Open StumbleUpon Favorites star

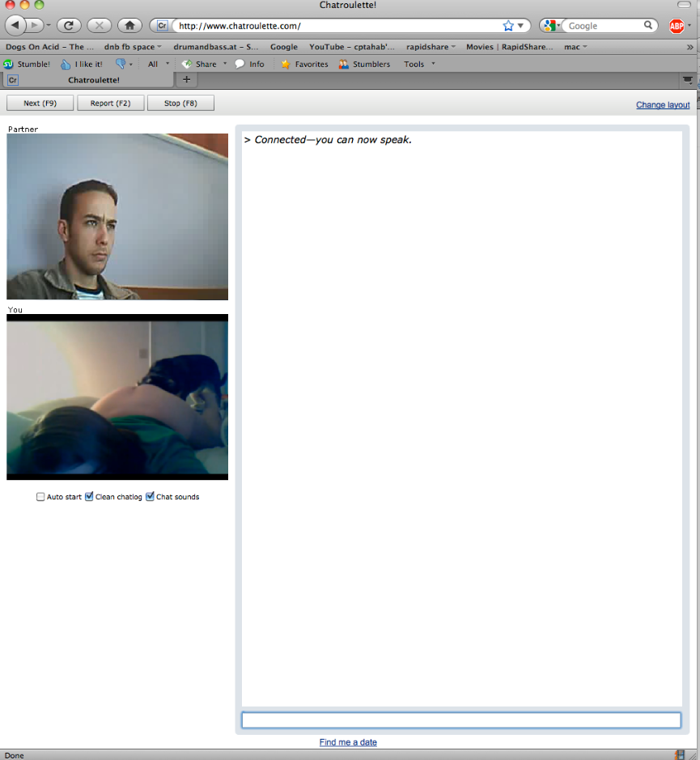tap(304, 64)
